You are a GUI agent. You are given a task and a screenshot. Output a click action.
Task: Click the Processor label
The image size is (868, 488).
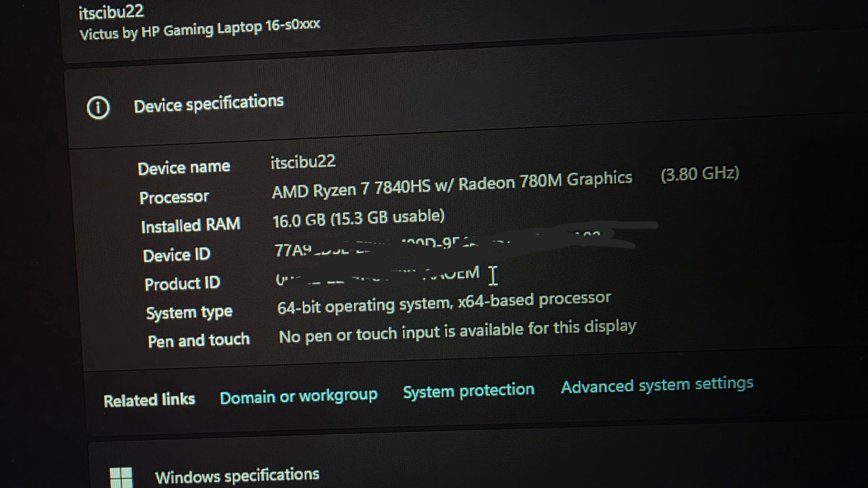174,197
